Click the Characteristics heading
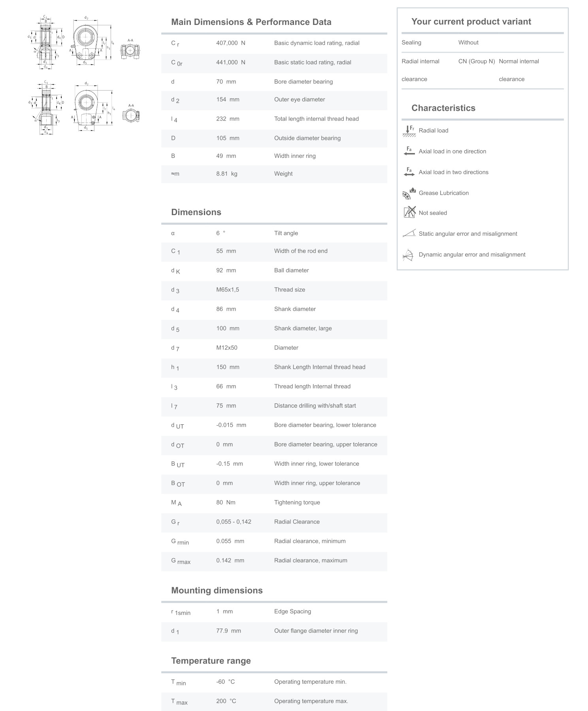Viewport: 588px width, 711px height. point(443,108)
